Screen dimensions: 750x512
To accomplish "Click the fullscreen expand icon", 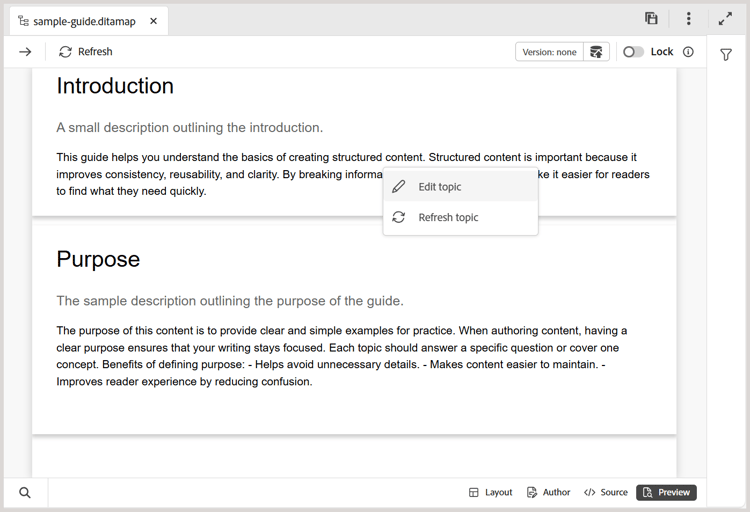I will coord(726,19).
